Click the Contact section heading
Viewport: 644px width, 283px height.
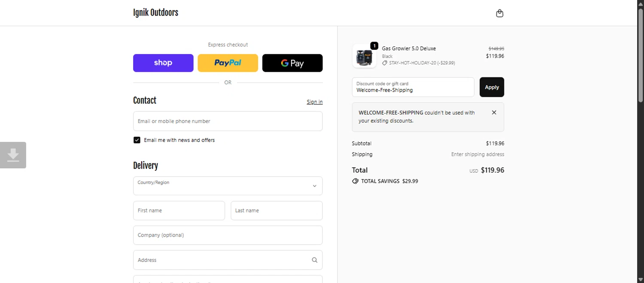(x=145, y=101)
